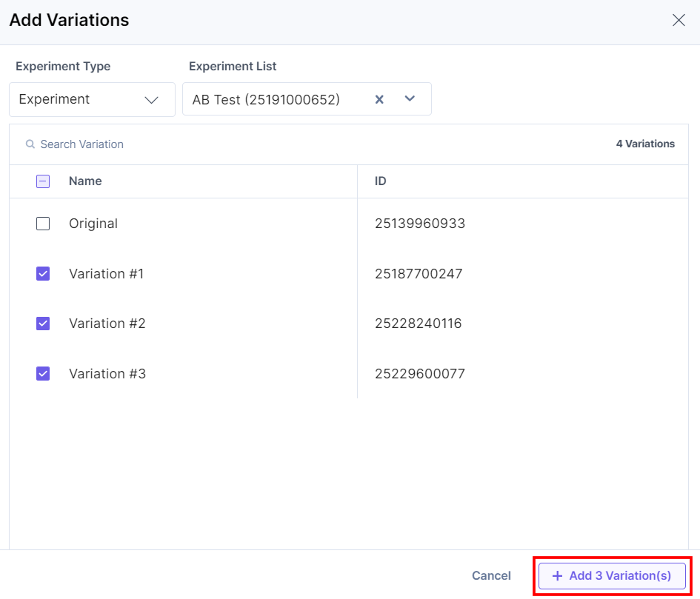
Task: Expand the Experiment List chevron
Action: [x=409, y=99]
